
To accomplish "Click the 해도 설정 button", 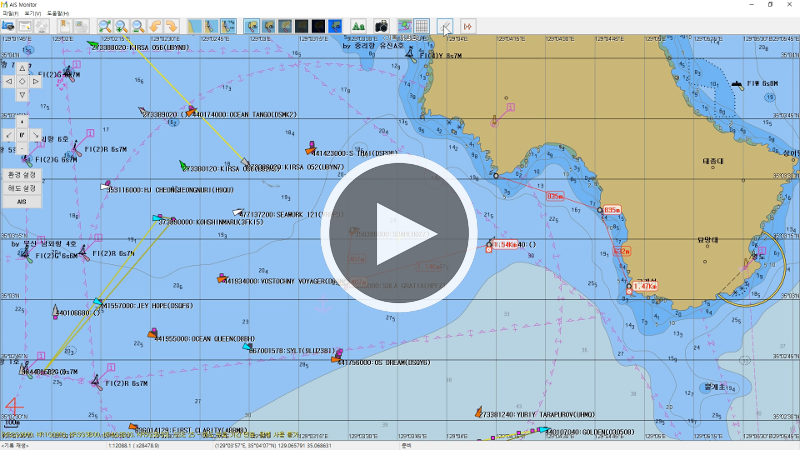I will coord(22,187).
